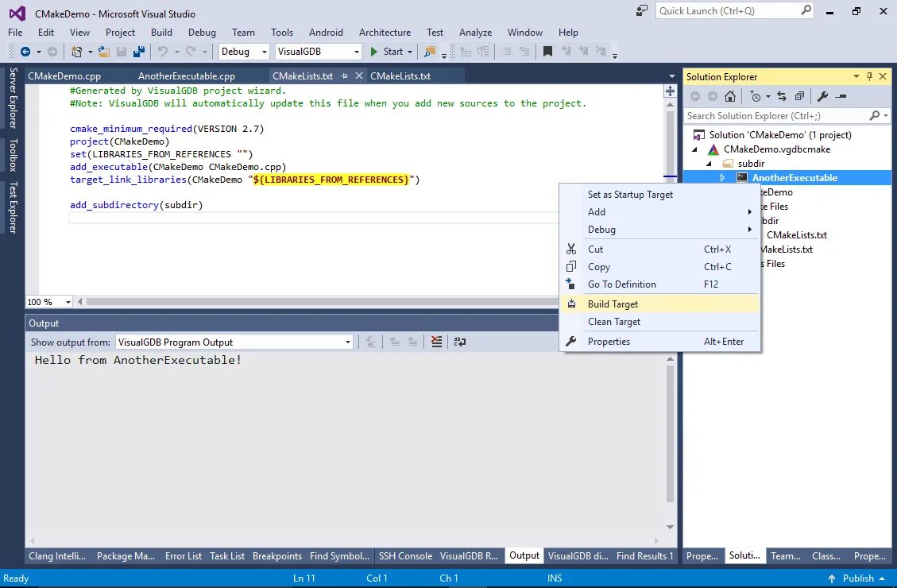
Task: Expand the AnotherExecutable tree node
Action: 722,178
